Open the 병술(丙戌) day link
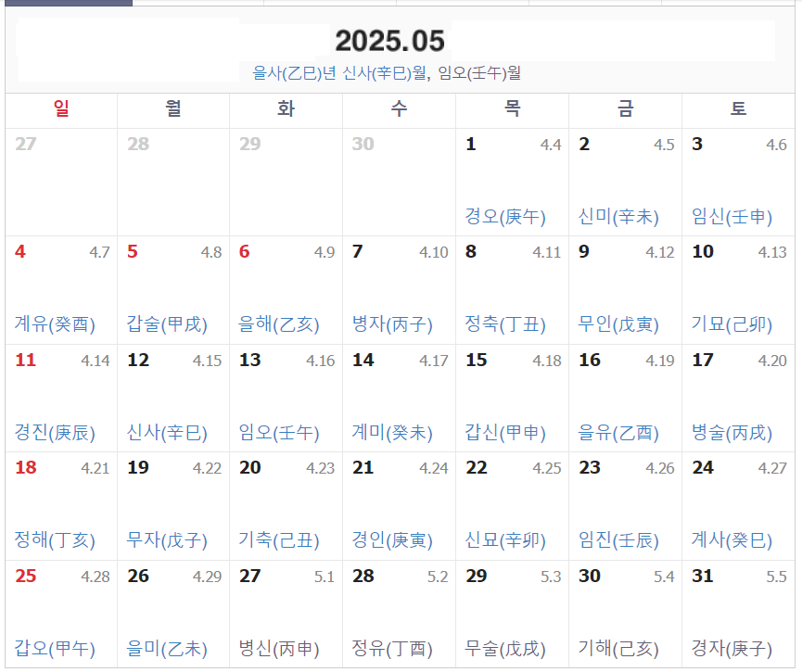802x672 pixels. 732,433
